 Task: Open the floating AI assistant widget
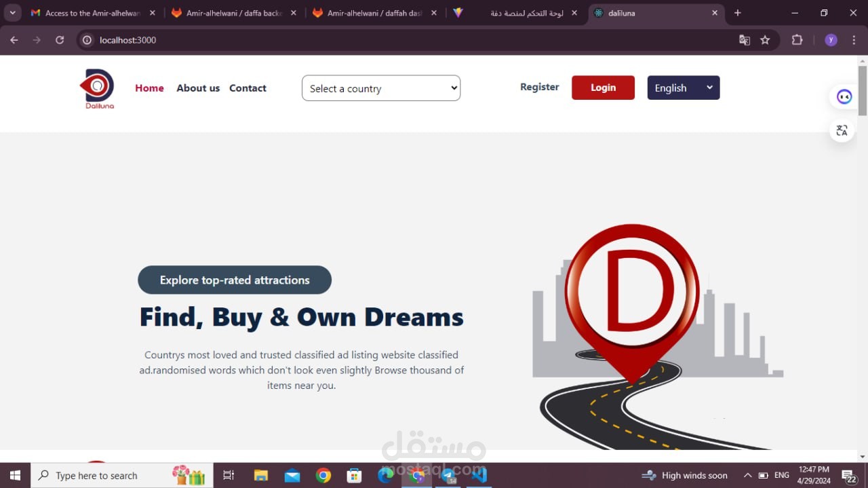tap(843, 96)
